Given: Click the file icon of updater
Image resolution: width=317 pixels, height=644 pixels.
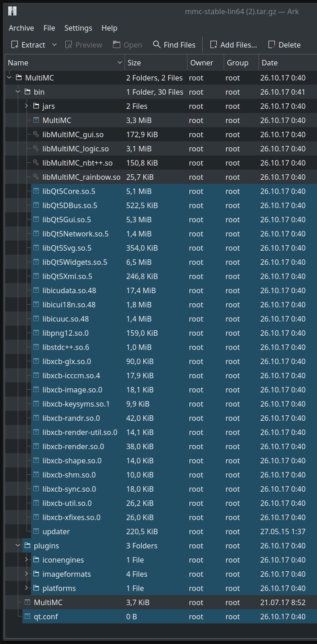Looking at the screenshot, I should coord(36,531).
